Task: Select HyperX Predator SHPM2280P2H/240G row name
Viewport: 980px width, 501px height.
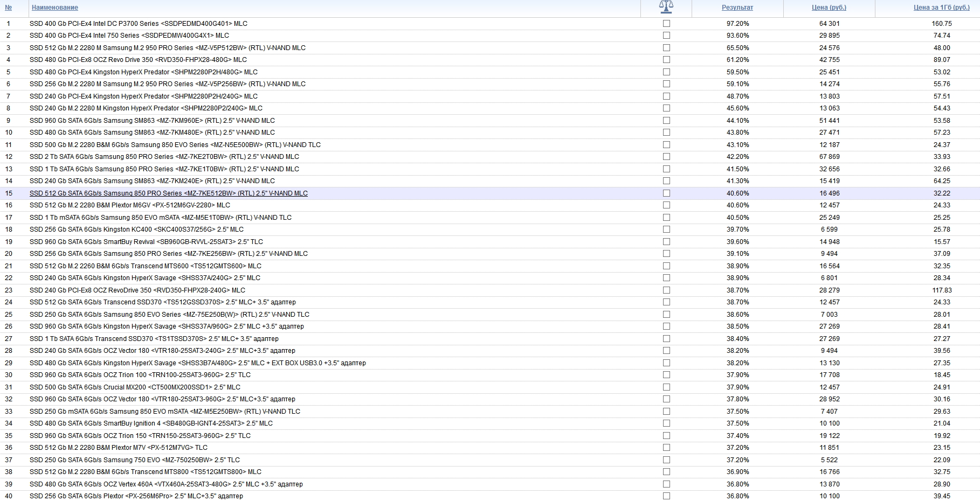Action: click(x=144, y=96)
